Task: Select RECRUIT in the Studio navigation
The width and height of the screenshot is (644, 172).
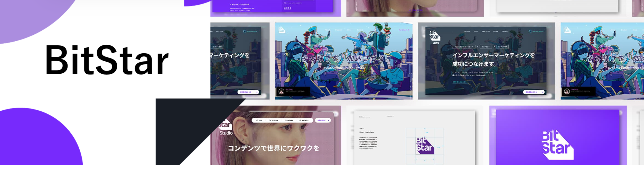Action: pyautogui.click(x=304, y=120)
